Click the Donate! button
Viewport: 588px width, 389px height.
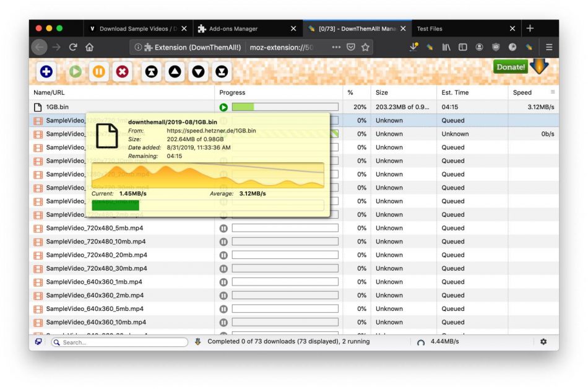click(511, 67)
